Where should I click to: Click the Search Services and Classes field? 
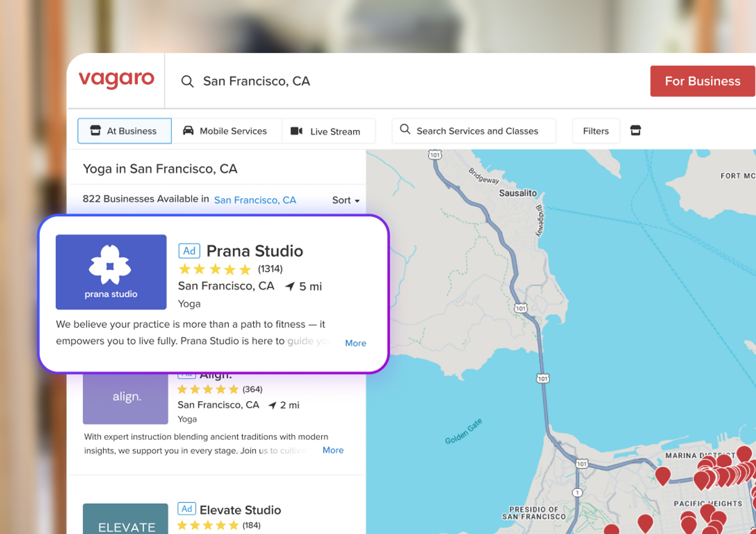pyautogui.click(x=474, y=131)
